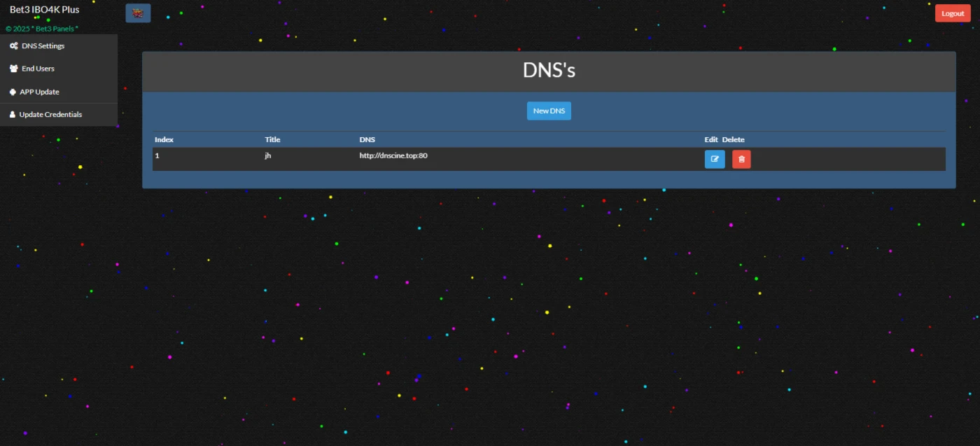Log out using the Logout button

(x=953, y=13)
